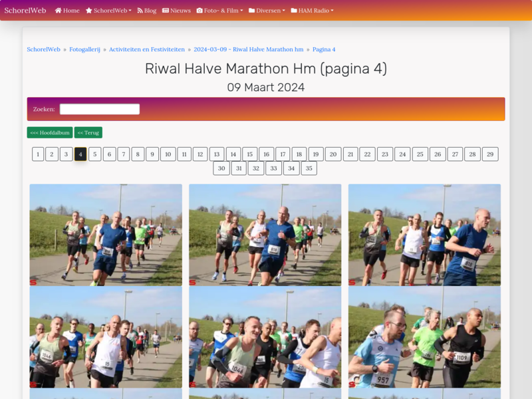The height and width of the screenshot is (399, 532).
Task: Show gallery page 27
Action: click(455, 154)
